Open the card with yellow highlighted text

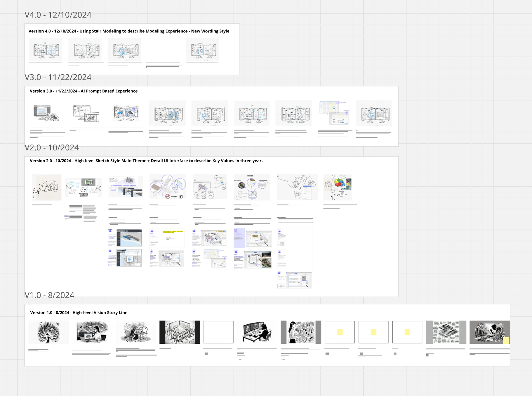[x=167, y=238]
